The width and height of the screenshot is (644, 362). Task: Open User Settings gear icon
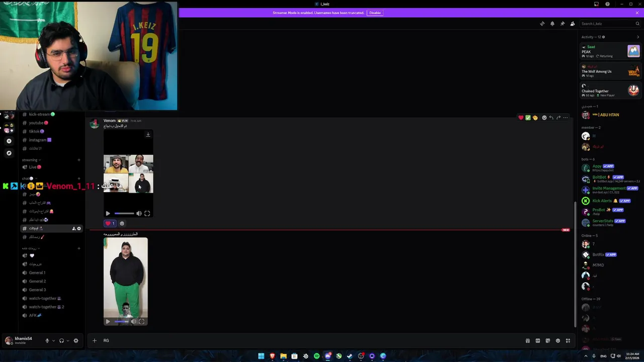pos(76,340)
